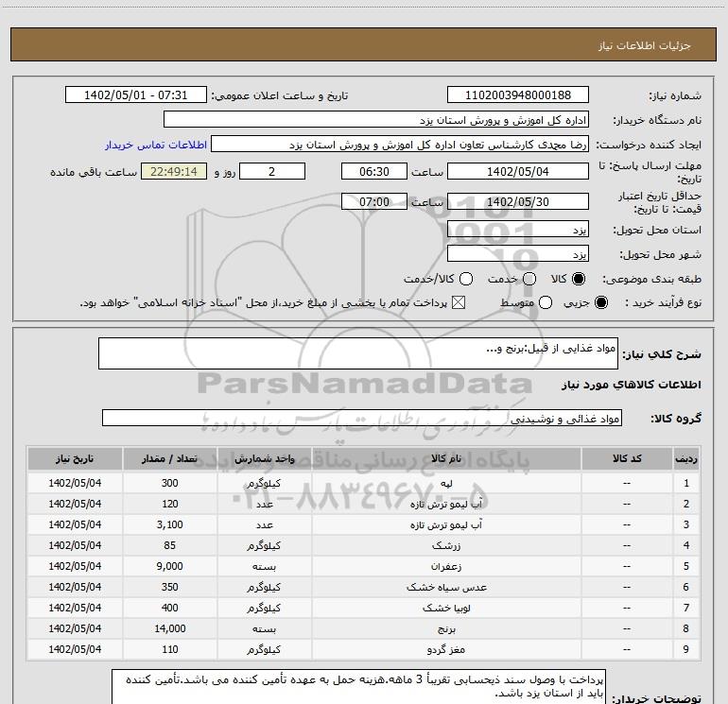The height and width of the screenshot is (704, 728).
Task: Click the لوبیا خشک item name
Action: point(446,608)
